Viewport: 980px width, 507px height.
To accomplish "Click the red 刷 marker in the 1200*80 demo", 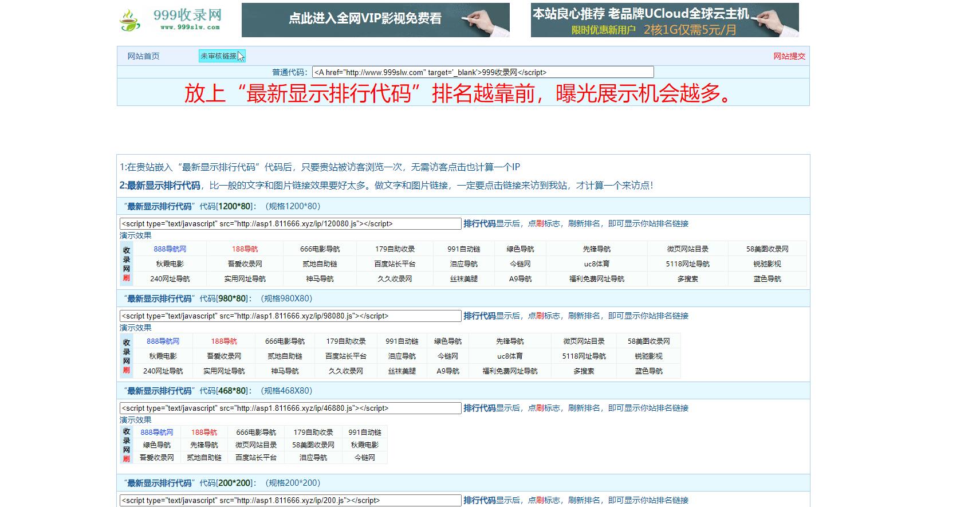I will click(x=127, y=278).
